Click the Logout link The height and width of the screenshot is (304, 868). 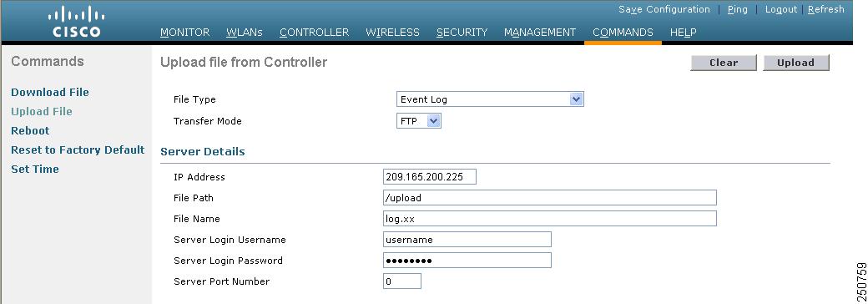click(x=781, y=9)
